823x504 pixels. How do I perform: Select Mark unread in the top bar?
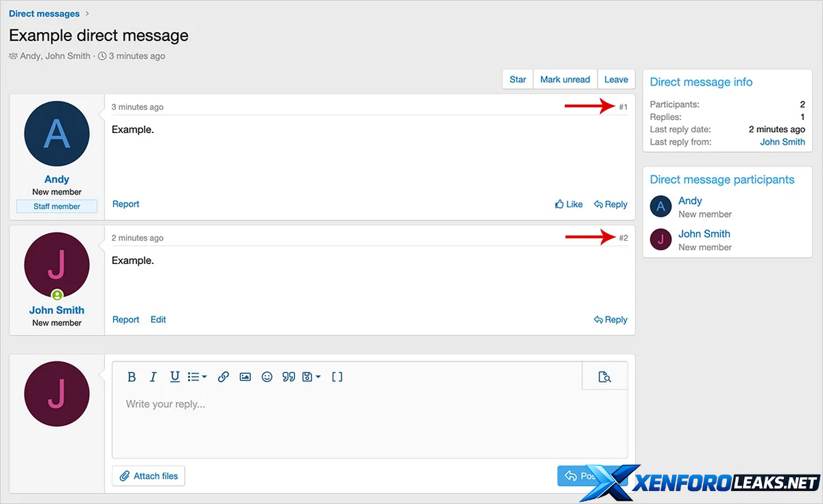pyautogui.click(x=565, y=80)
